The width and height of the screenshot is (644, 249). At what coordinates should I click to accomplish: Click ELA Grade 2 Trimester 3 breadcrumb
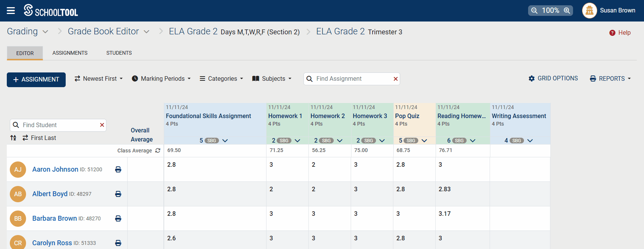click(x=359, y=32)
